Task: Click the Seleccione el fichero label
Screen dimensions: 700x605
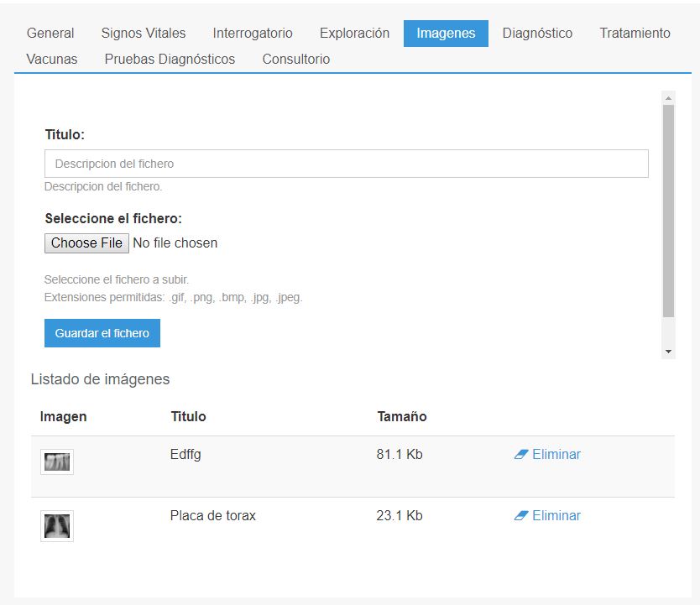Action: pyautogui.click(x=113, y=219)
